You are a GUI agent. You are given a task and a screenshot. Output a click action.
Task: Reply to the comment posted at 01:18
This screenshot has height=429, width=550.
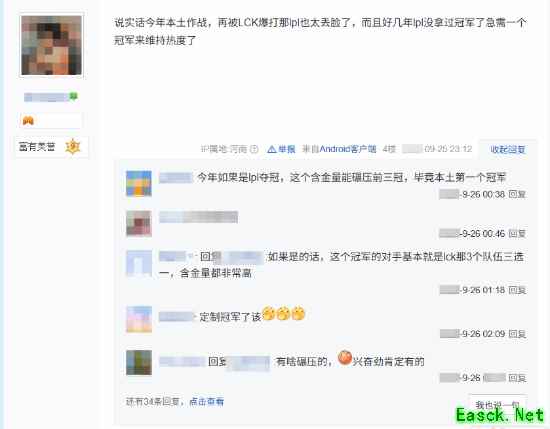[x=517, y=290]
